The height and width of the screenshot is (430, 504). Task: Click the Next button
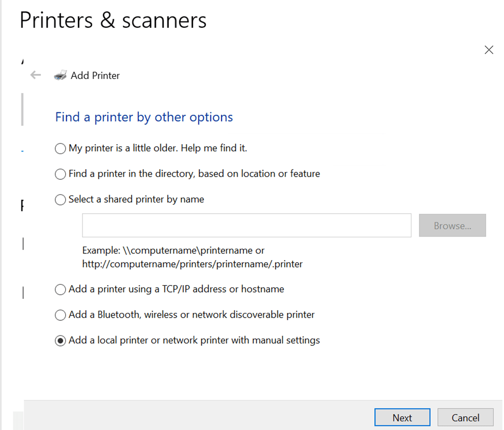[x=402, y=417]
